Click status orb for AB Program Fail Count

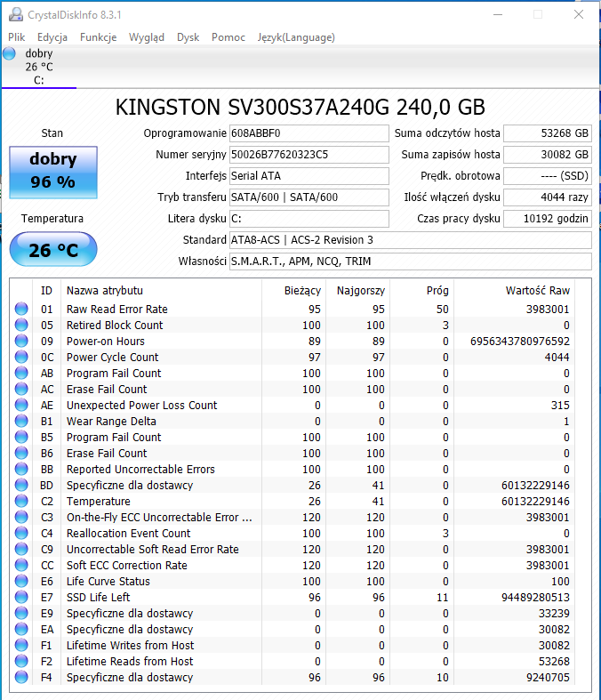[21, 374]
